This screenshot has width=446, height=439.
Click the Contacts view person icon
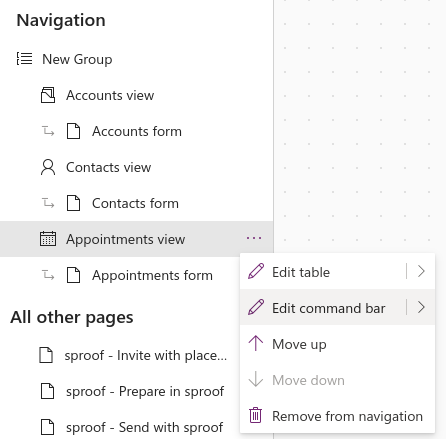48,167
